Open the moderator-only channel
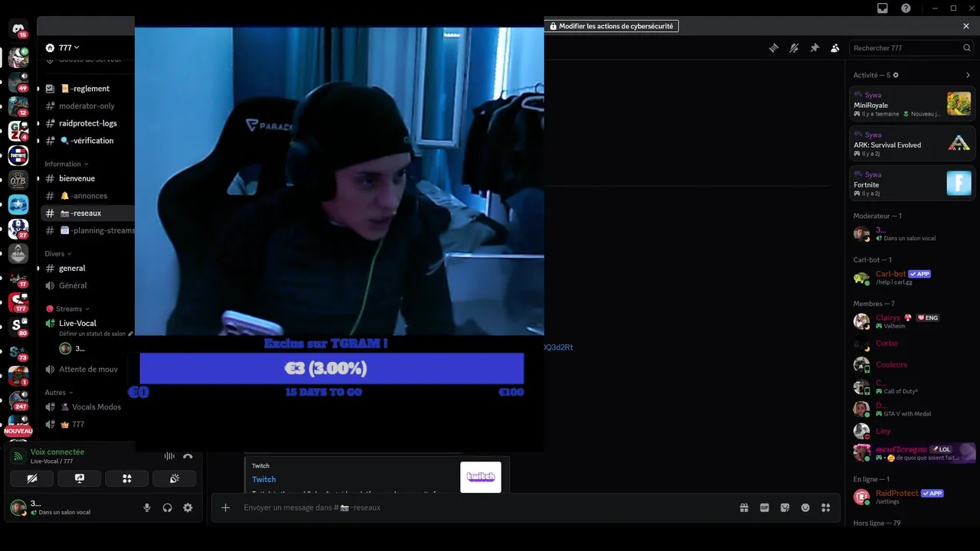 (x=87, y=106)
